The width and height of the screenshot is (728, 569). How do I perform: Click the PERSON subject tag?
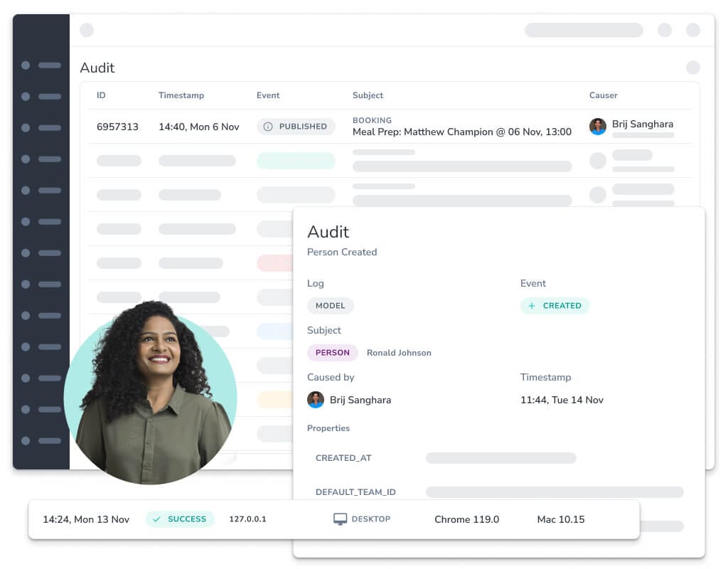pos(332,353)
